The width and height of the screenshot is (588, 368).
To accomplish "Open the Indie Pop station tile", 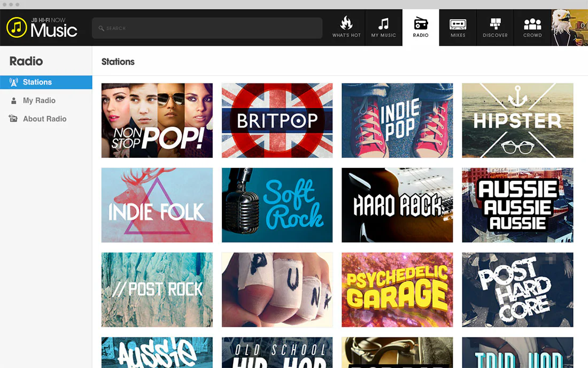I will click(x=397, y=120).
